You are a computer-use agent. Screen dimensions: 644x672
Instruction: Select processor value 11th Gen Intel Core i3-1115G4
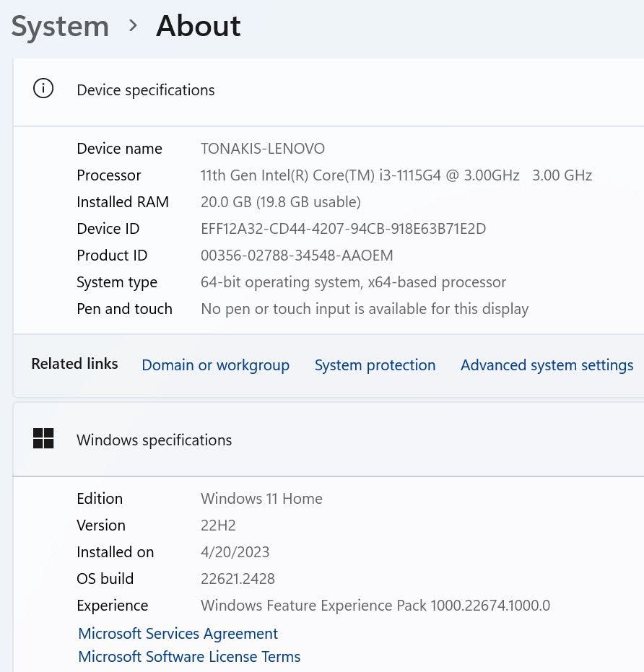click(396, 175)
